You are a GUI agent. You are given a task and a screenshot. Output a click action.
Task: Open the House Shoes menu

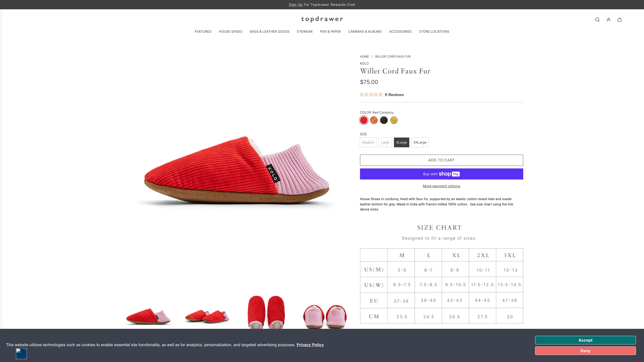231,31
